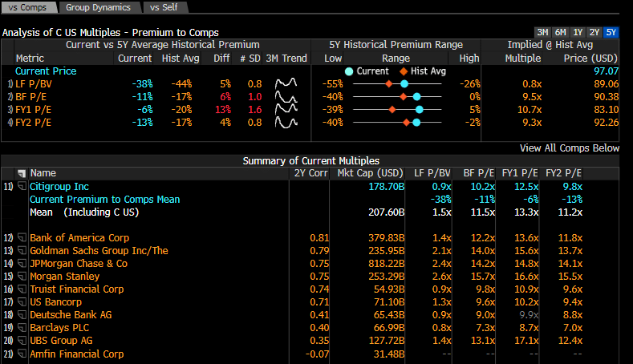Click the header icon left of Name column

[22, 173]
